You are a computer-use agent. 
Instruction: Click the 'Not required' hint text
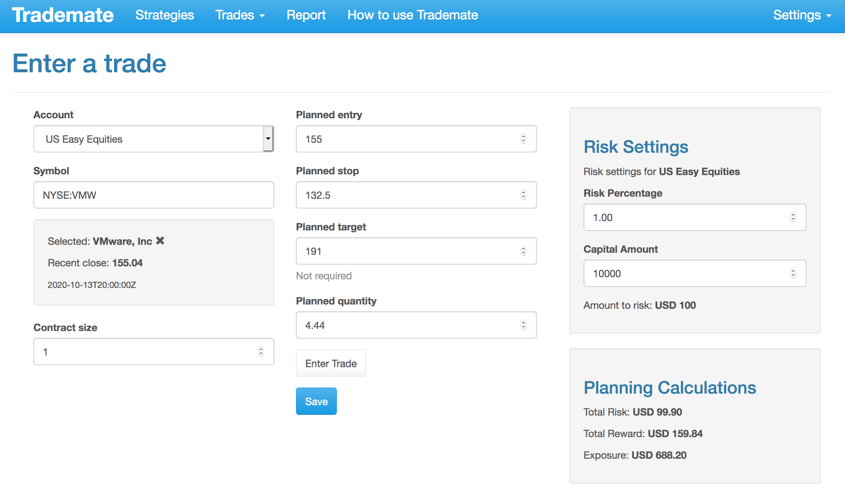[324, 276]
